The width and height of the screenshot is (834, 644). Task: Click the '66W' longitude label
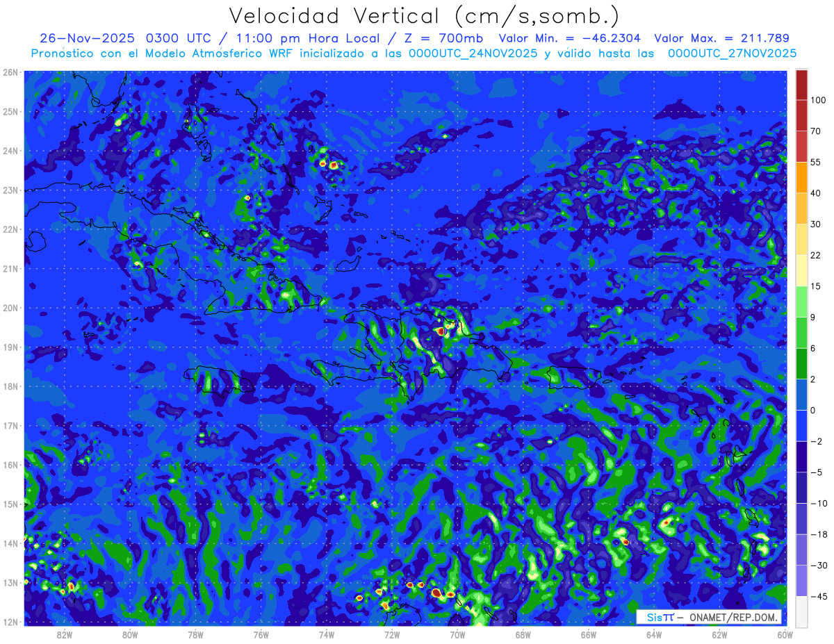588,634
